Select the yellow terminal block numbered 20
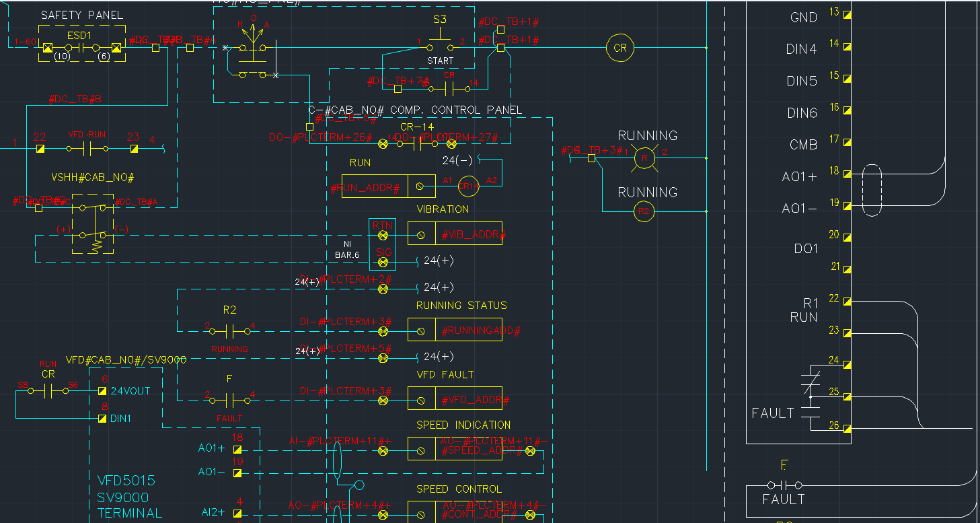The height and width of the screenshot is (523, 980). (x=847, y=238)
